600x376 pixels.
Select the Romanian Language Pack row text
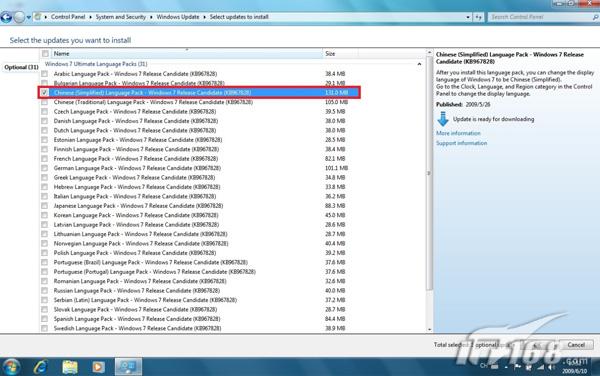tap(140, 281)
